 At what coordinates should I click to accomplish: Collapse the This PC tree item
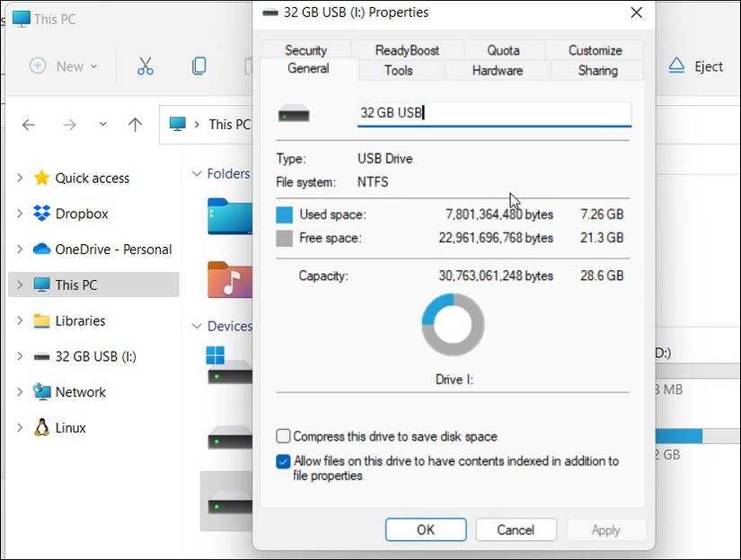pos(19,284)
